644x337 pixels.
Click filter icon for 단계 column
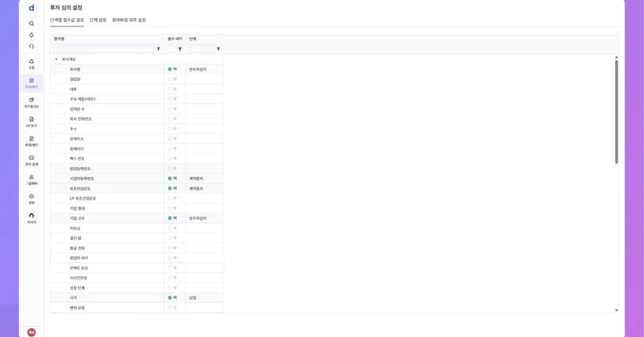point(218,49)
